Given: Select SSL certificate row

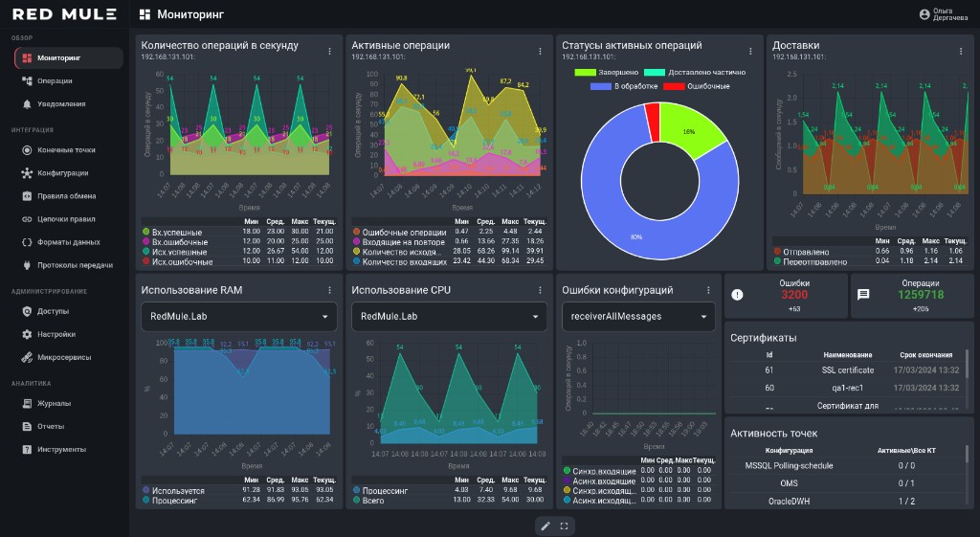Looking at the screenshot, I should click(848, 370).
